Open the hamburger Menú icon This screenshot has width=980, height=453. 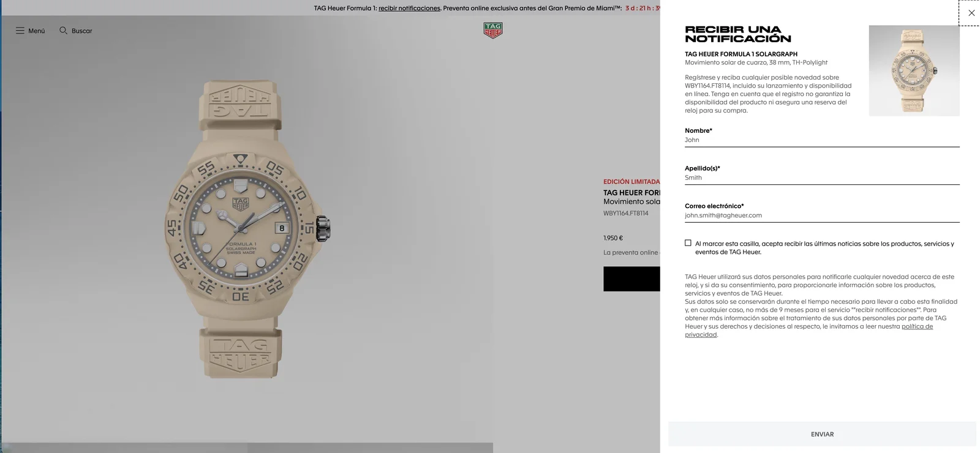point(20,31)
